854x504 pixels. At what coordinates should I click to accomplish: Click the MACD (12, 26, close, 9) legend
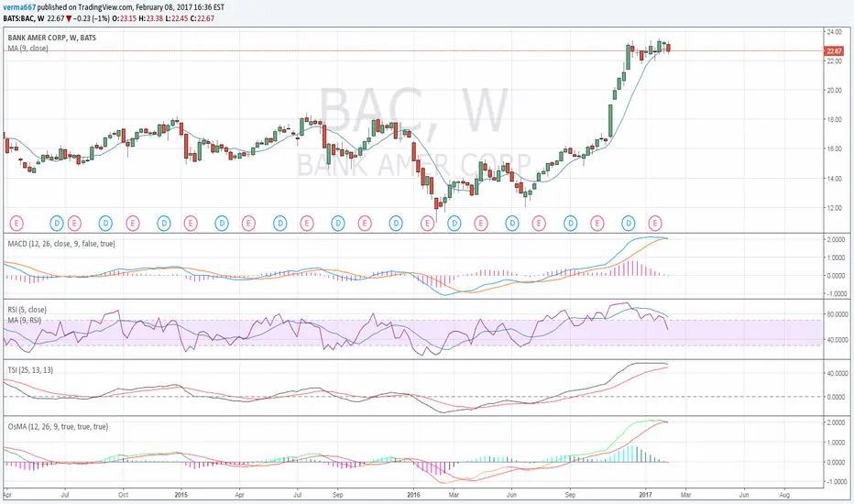point(61,244)
